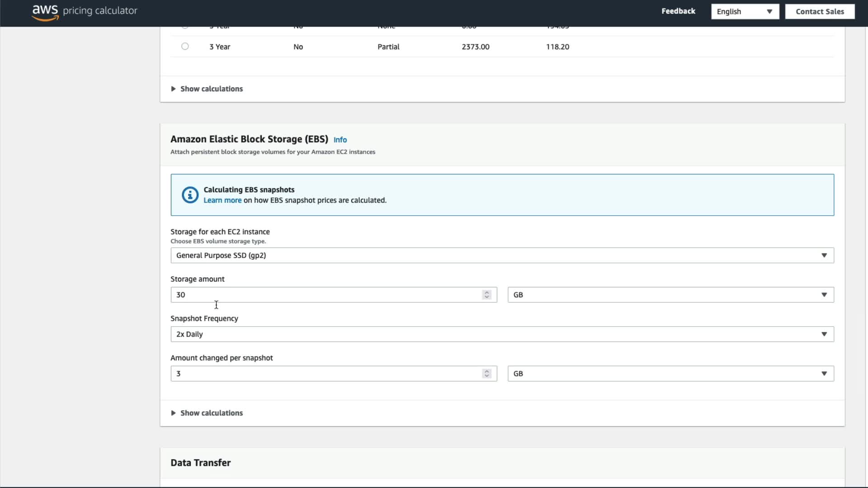Screen dimensions: 868x488
Task: Click the Amount changed per snapshot spinner
Action: tap(486, 374)
